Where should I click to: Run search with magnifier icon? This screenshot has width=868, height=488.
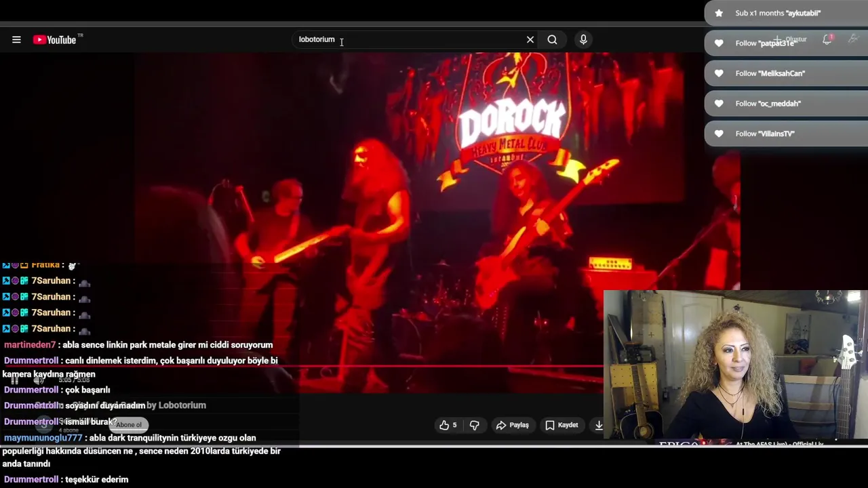(553, 40)
